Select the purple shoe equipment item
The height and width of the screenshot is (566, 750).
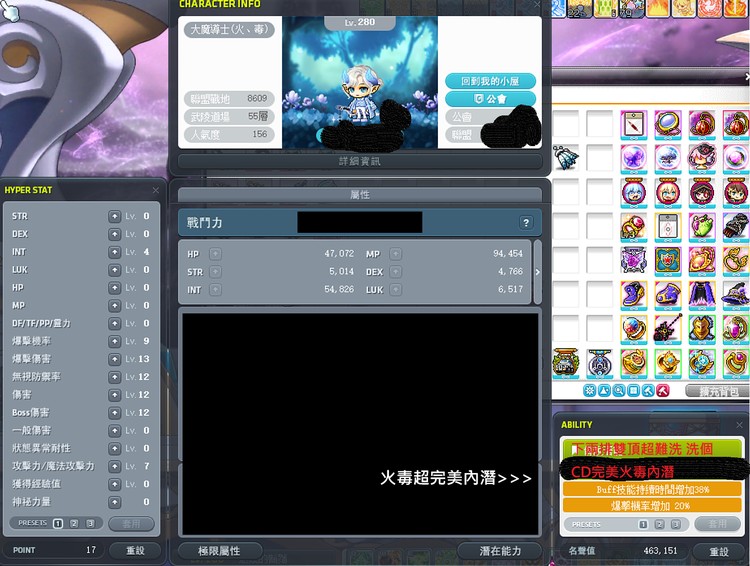click(634, 294)
